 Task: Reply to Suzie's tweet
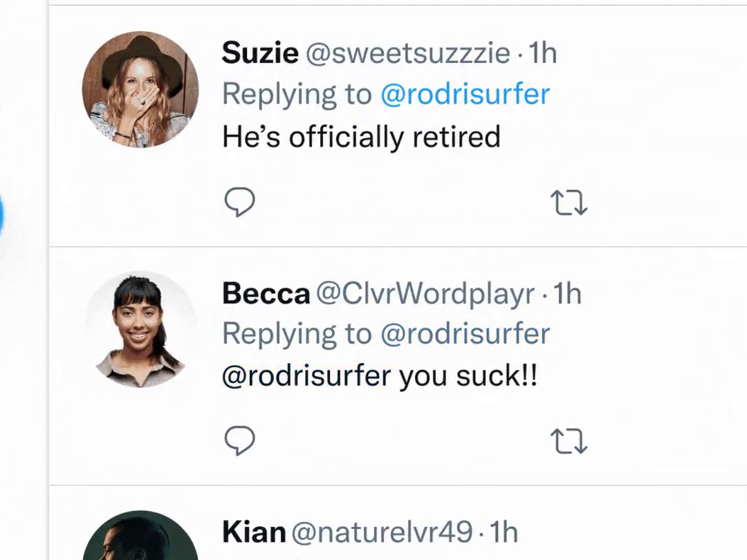[240, 203]
